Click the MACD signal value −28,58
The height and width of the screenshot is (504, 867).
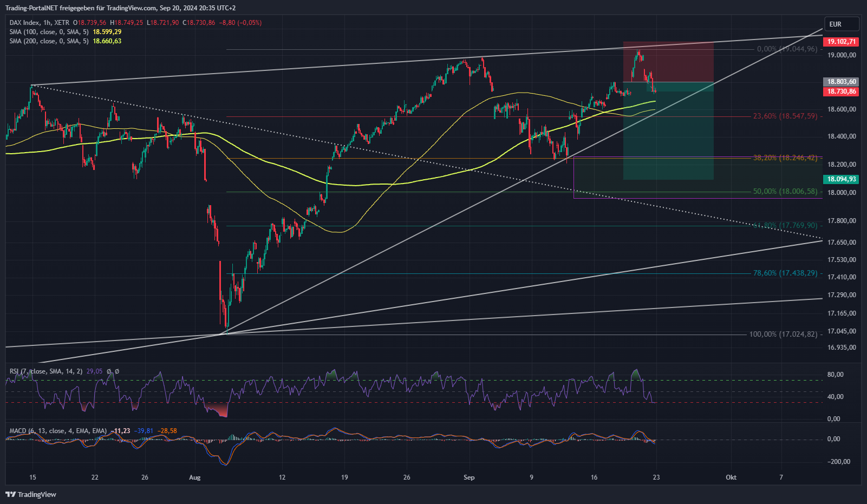[x=167, y=431]
